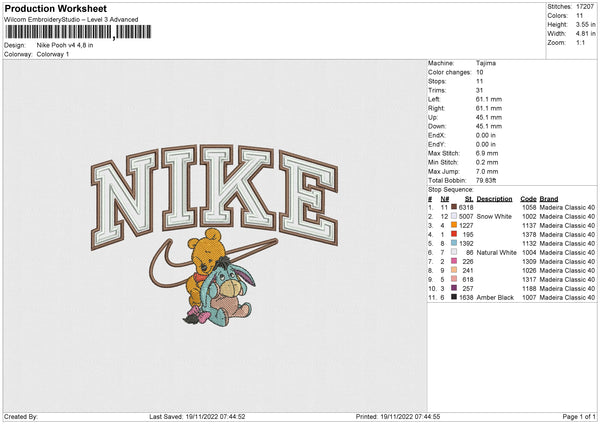
Task: Click thread code 1309
Action: click(529, 261)
